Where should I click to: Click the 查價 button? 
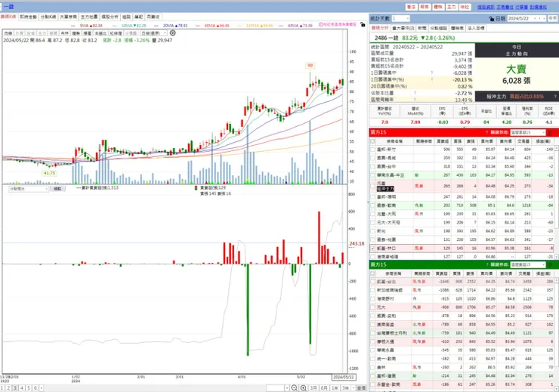(362, 387)
